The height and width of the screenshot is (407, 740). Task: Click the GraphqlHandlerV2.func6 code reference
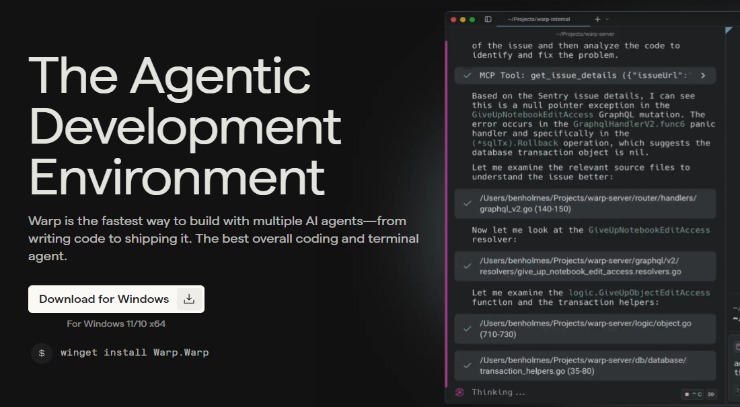point(629,124)
